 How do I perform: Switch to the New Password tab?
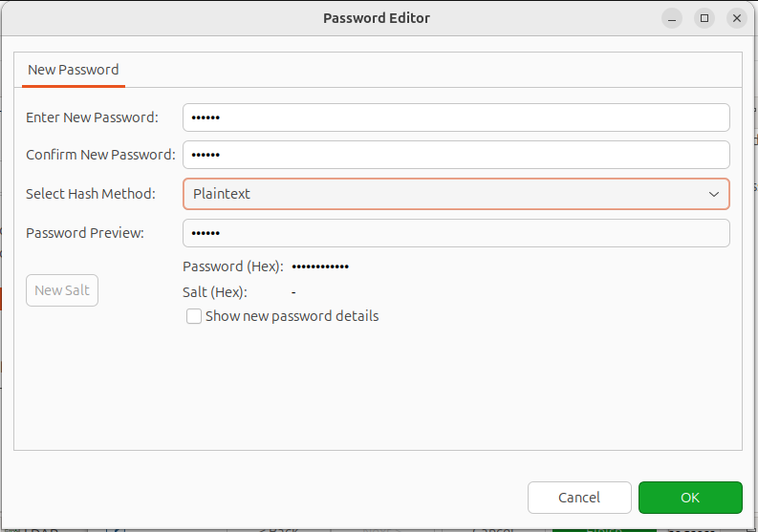point(74,70)
